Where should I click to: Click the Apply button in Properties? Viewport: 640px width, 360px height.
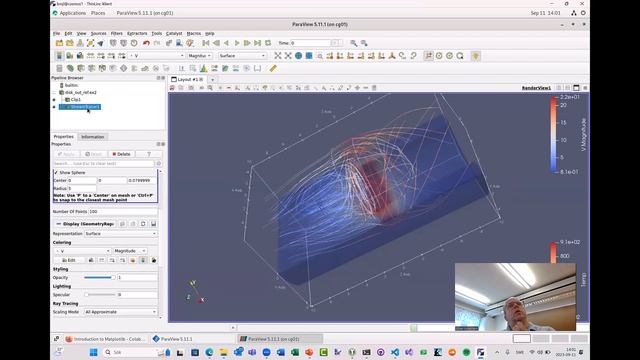coord(66,154)
